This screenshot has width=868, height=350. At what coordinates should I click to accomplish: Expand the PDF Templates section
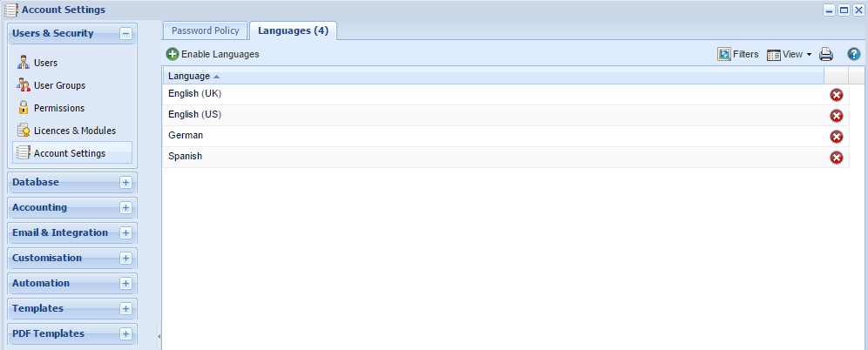click(125, 334)
